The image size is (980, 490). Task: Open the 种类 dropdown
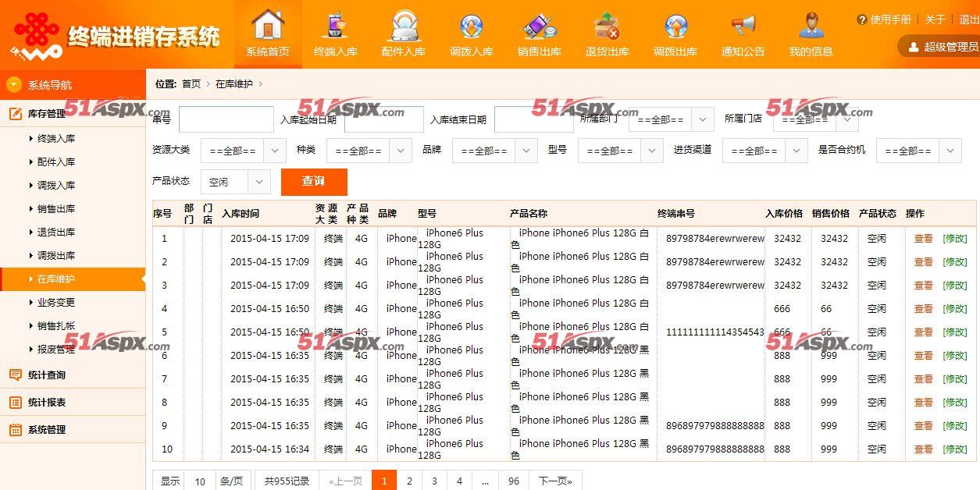click(369, 151)
